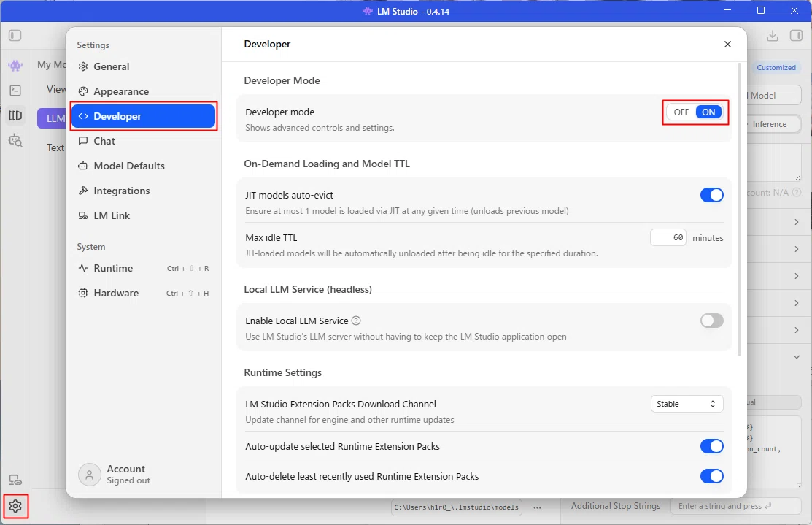Close the Settings dialog with X
Screen dimensions: 812x525
(727, 44)
